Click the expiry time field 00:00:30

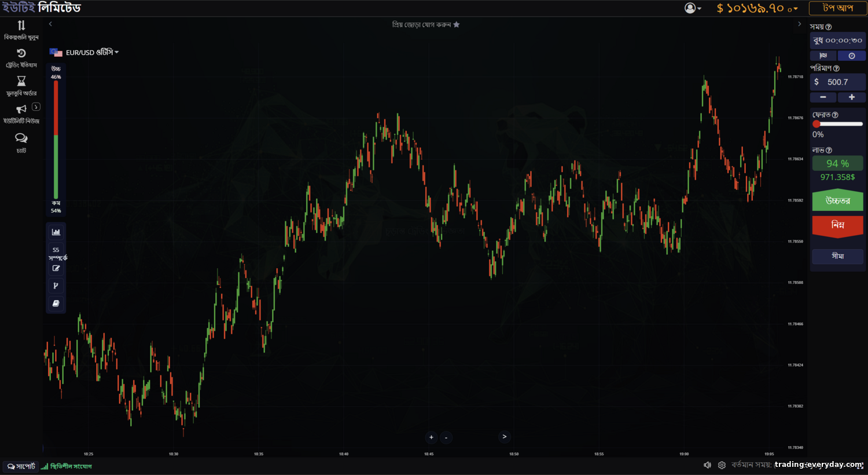[838, 41]
